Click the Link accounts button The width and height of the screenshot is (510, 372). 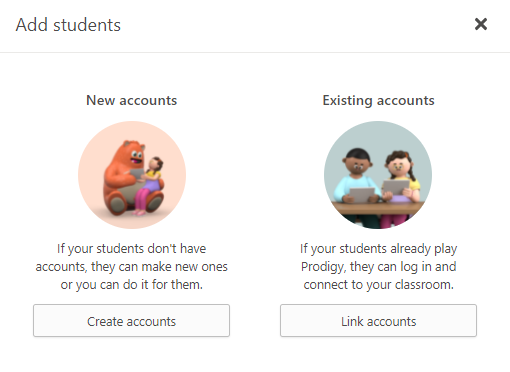click(x=378, y=321)
